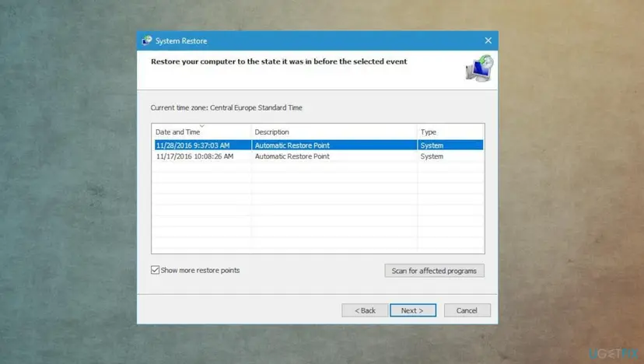Sort by the Type column header
This screenshot has width=644, height=364.
[x=450, y=132]
